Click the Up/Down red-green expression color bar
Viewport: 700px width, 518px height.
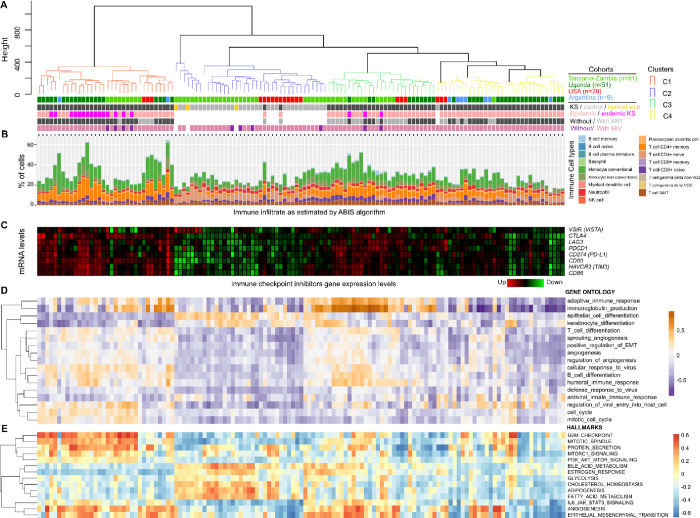click(x=525, y=282)
